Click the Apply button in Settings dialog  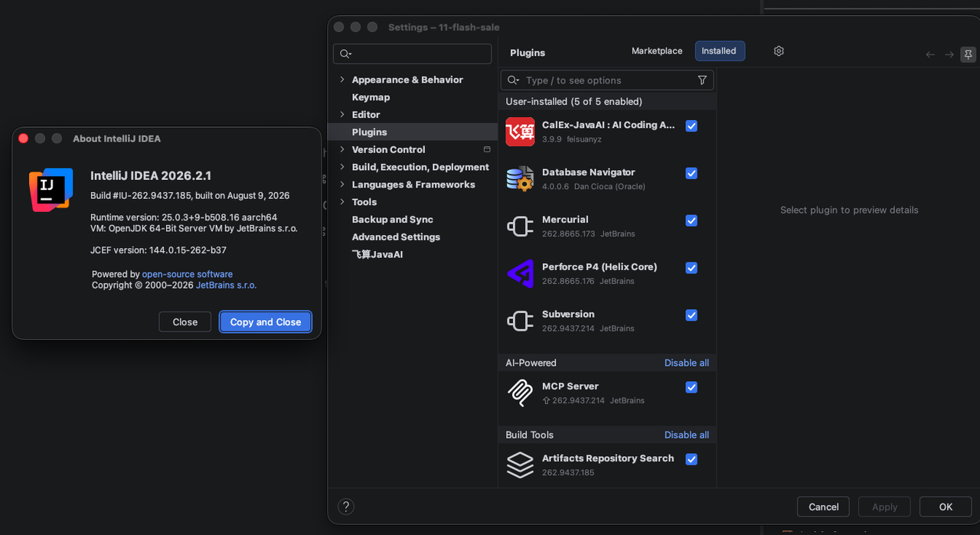[x=884, y=507]
